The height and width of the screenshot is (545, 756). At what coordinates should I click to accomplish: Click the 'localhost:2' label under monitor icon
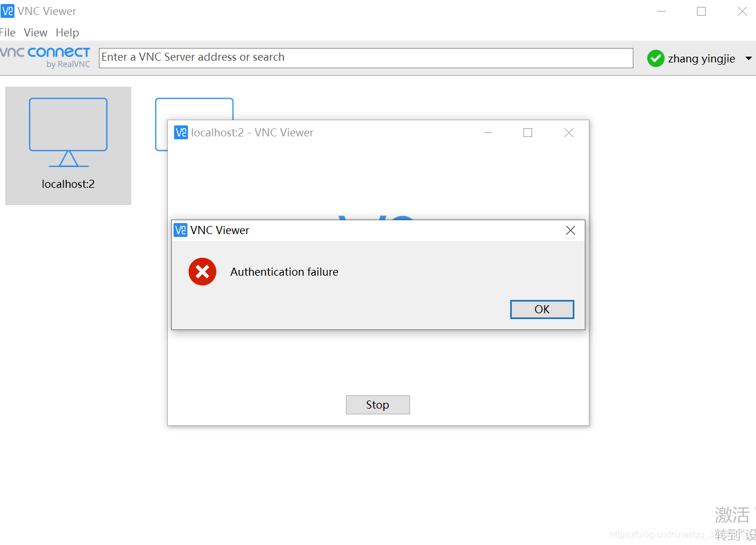coord(68,184)
